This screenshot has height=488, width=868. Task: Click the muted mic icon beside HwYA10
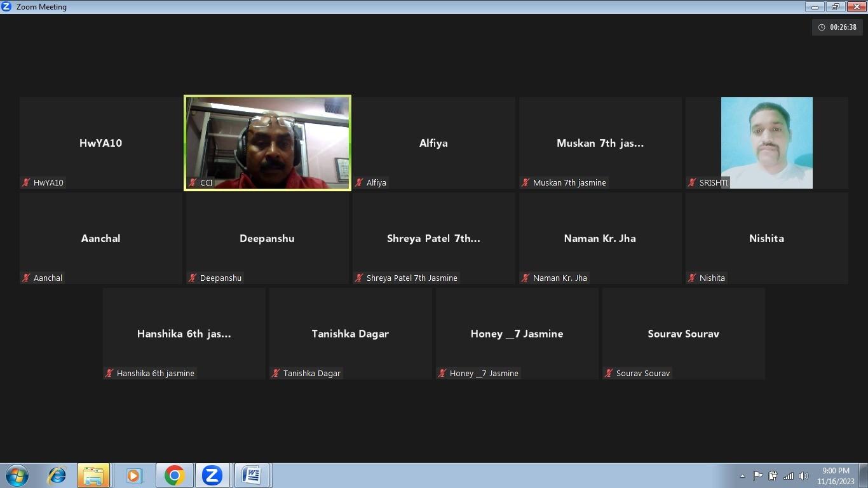(x=26, y=182)
